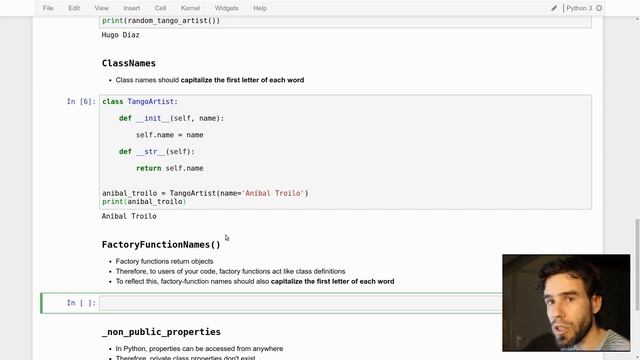Click 'Class names should capitalize' bullet
Viewport: 640px width, 360px height.
click(x=210, y=80)
